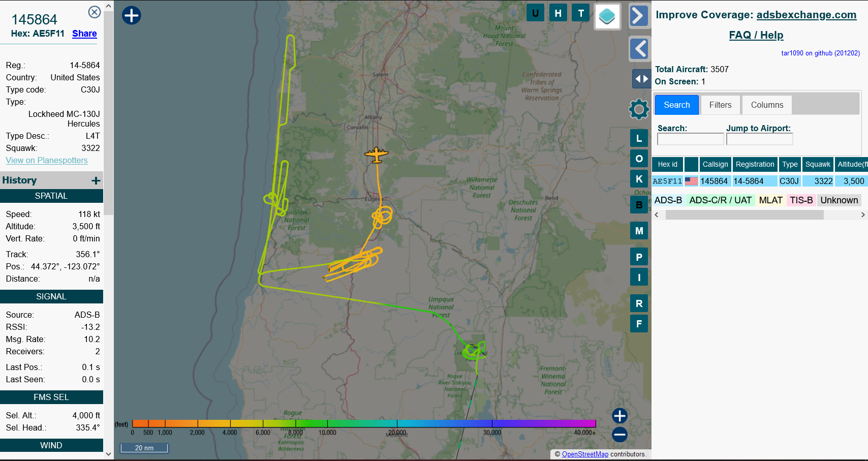Open OpenStreetMap contributors link
This screenshot has width=868, height=461.
pyautogui.click(x=585, y=454)
